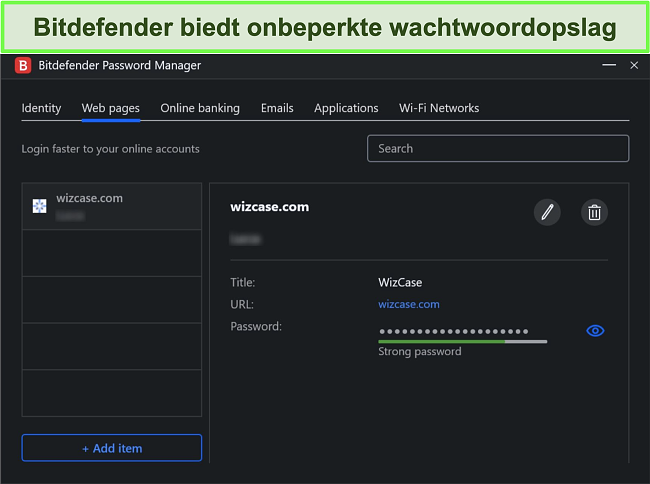Viewport: 650px width, 484px height.
Task: Switch to Wi-Fi Networks tab
Action: [x=439, y=108]
